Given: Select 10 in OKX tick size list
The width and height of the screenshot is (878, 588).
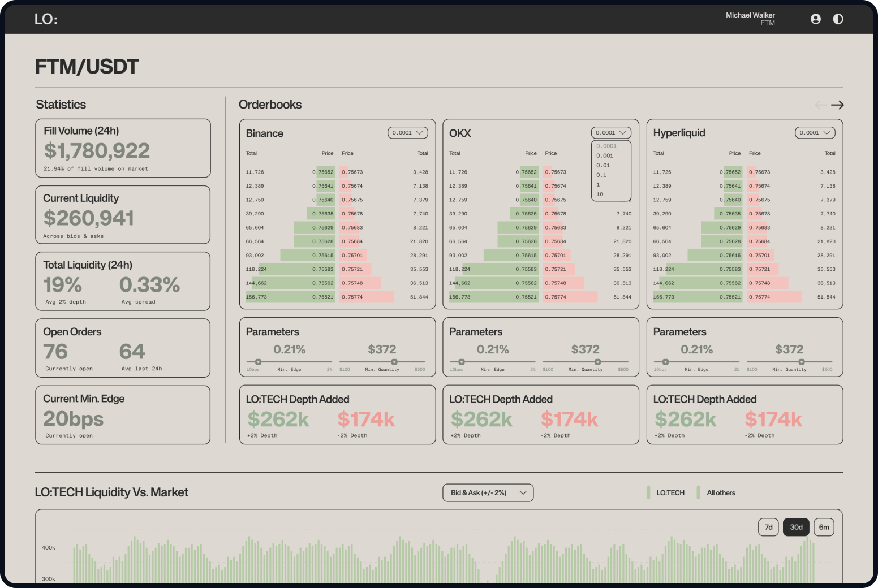Looking at the screenshot, I should (x=600, y=194).
